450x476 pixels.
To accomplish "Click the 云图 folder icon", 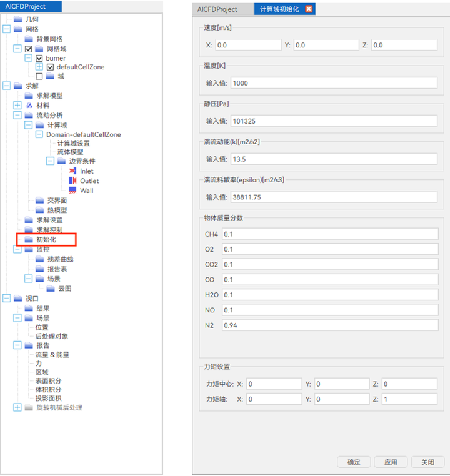I will tap(51, 289).
